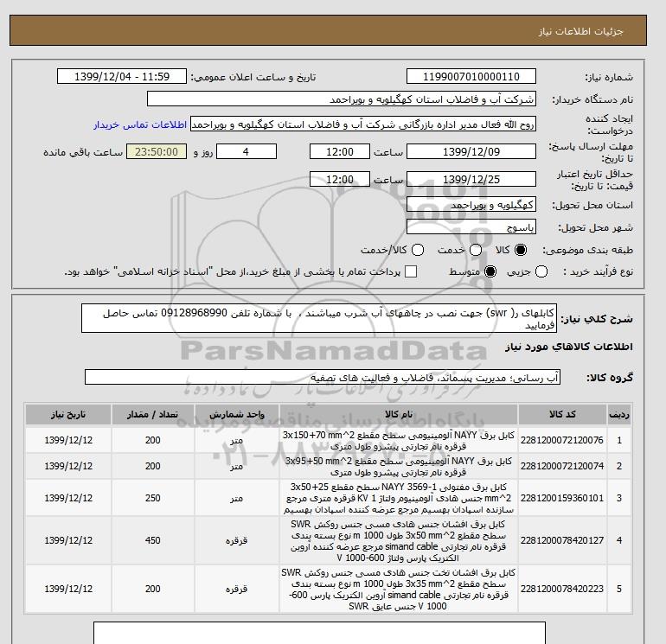Click the قرقره unit cell in row 5
This screenshot has width=666, height=644.
point(237,589)
